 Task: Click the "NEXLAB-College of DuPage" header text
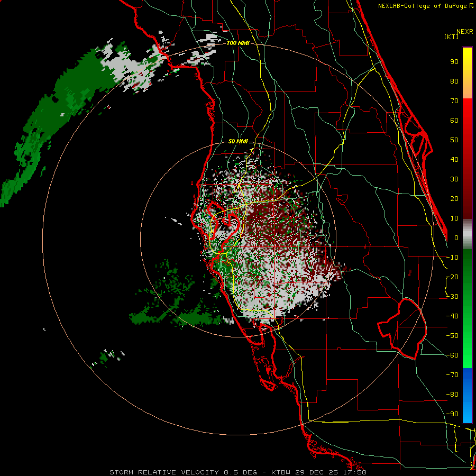[x=423, y=6]
